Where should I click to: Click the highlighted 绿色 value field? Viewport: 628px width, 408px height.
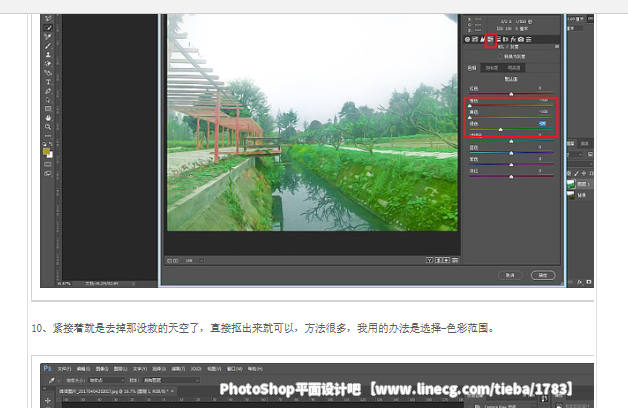[542, 123]
